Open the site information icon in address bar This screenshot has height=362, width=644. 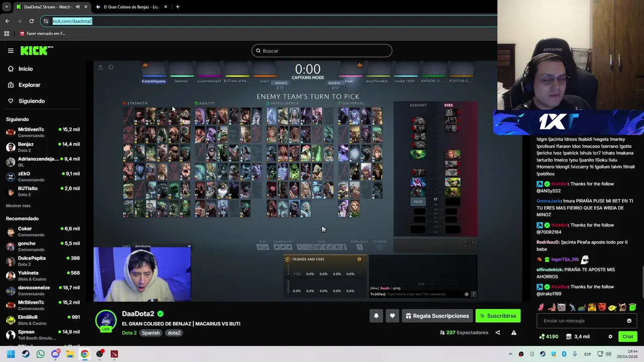click(x=46, y=21)
